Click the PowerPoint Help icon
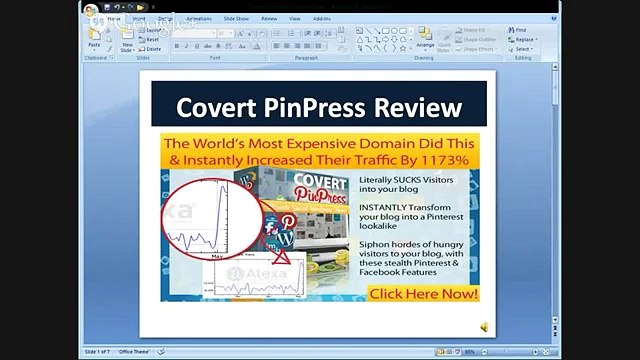Screen dimensions: 640x360 554,19
